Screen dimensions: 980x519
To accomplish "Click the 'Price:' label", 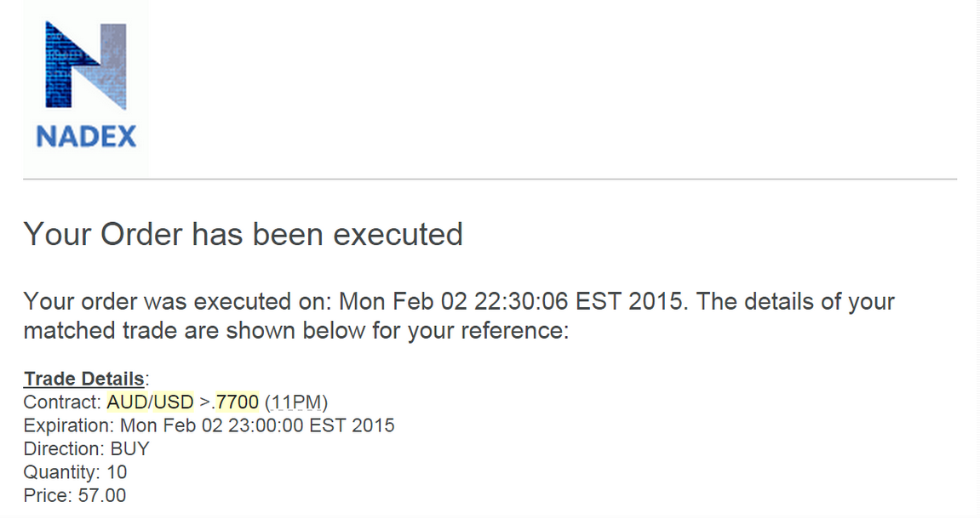I will [48, 496].
